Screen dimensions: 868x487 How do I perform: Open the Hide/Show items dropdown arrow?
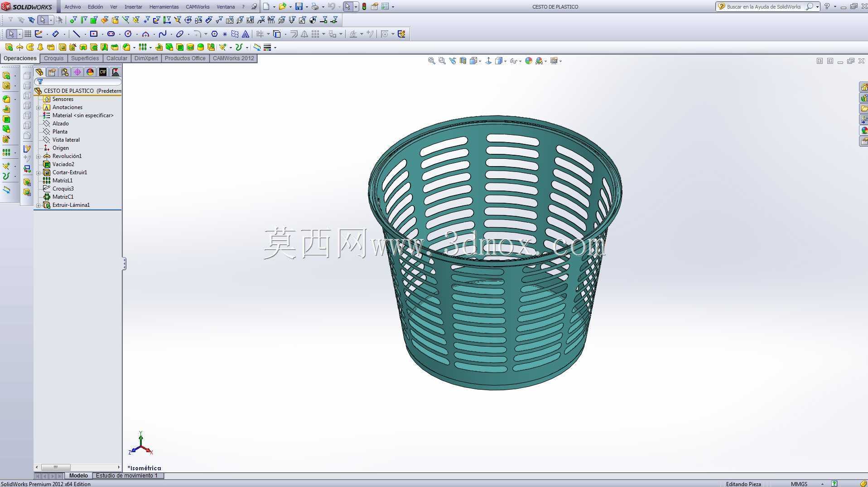coord(520,61)
